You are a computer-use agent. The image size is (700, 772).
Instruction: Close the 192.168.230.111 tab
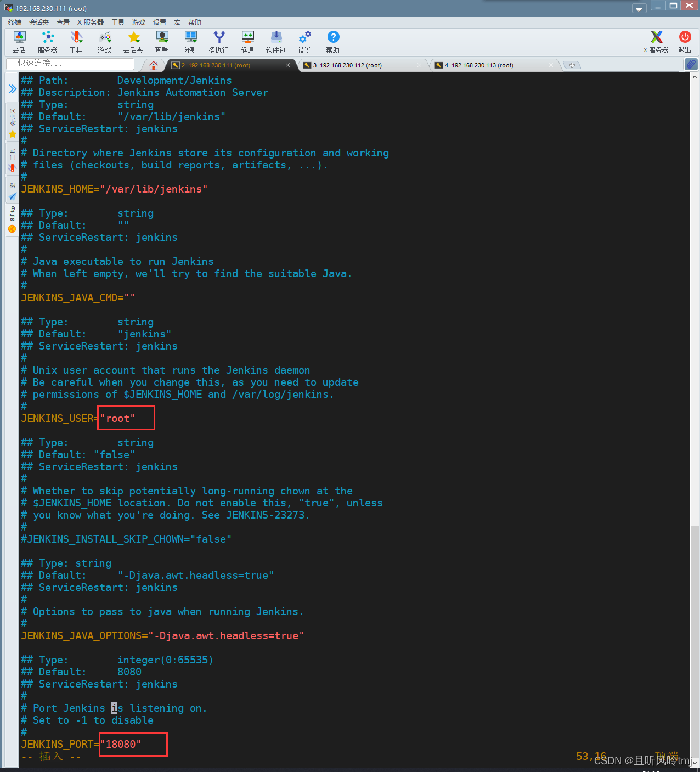pos(287,65)
